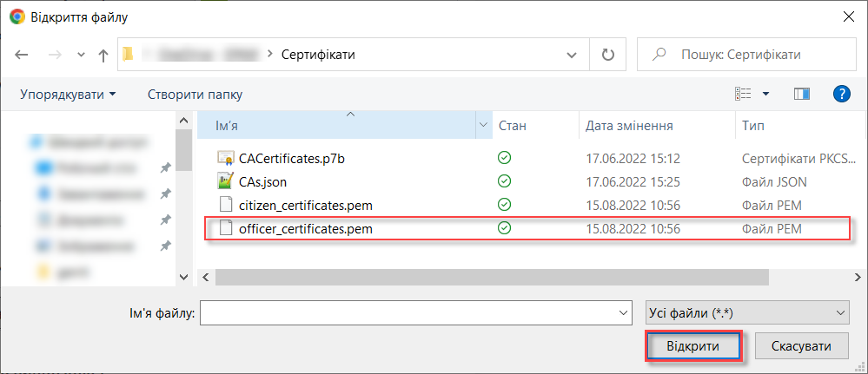Click the search magnifier icon
The image size is (868, 374).
tap(659, 54)
